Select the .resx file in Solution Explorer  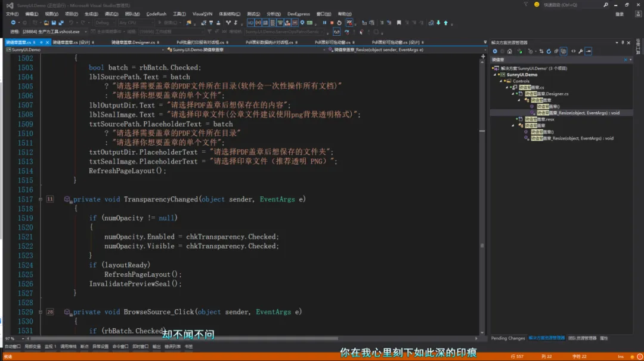[539, 119]
